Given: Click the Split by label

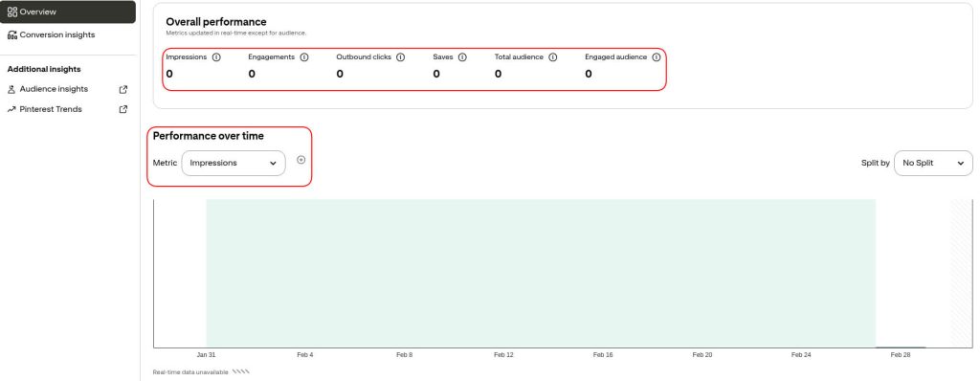Looking at the screenshot, I should [x=876, y=164].
